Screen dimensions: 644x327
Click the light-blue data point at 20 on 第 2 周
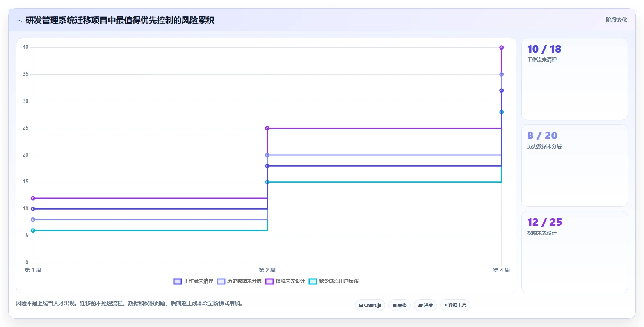pos(267,155)
